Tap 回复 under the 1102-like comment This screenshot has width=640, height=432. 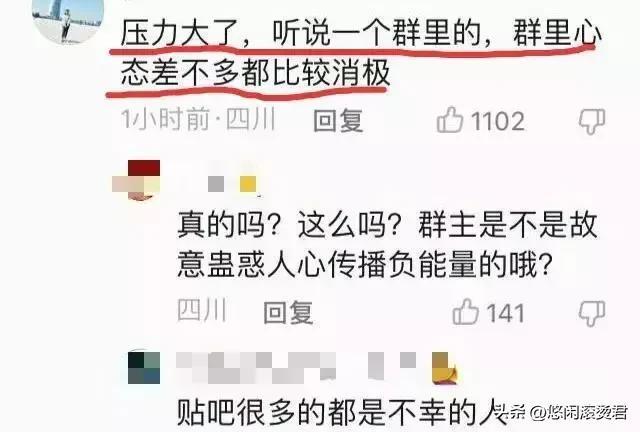point(338,121)
